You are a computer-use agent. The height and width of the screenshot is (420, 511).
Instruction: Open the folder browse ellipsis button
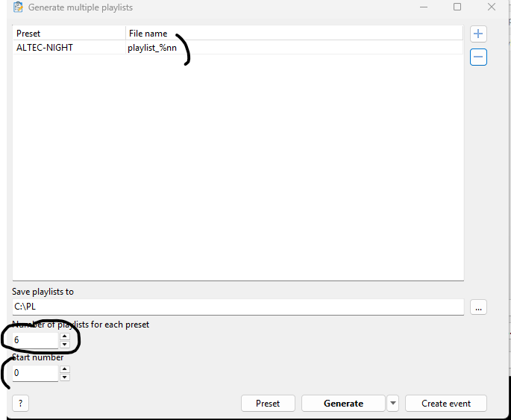[478, 307]
